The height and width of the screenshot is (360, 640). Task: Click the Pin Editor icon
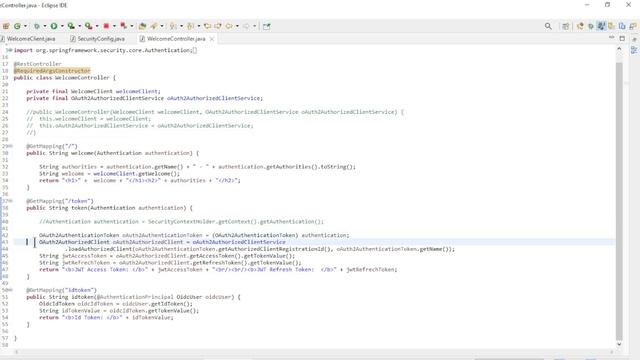(x=267, y=26)
